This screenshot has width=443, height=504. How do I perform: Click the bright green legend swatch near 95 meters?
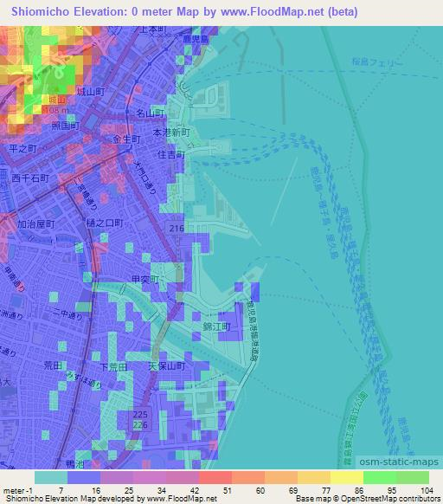380,477
